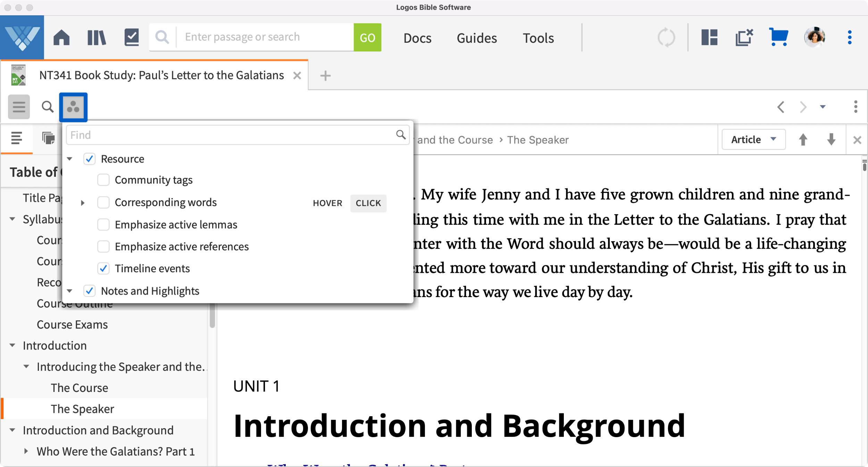Screen dimensions: 868x467
Task: Uncheck the Resource checkbox
Action: [x=90, y=159]
